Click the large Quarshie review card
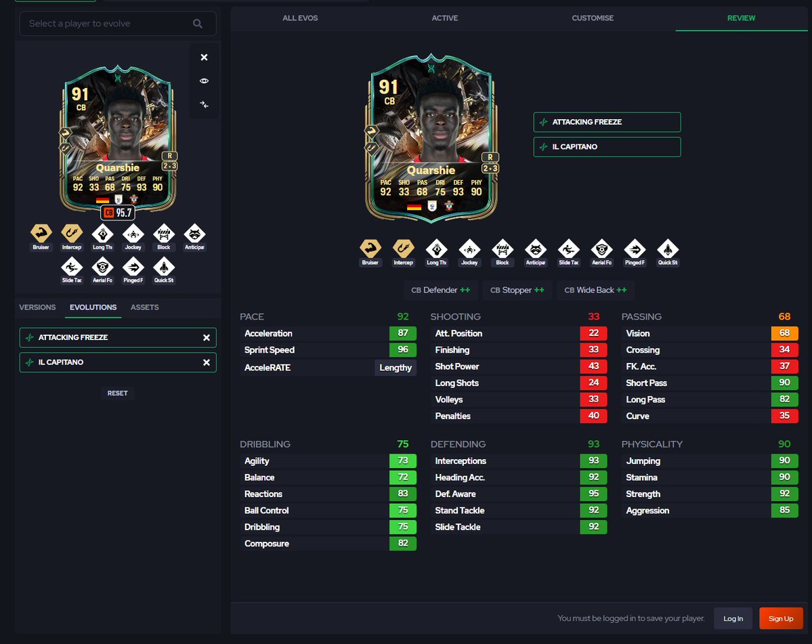Viewport: 812px width, 644px height. 431,139
